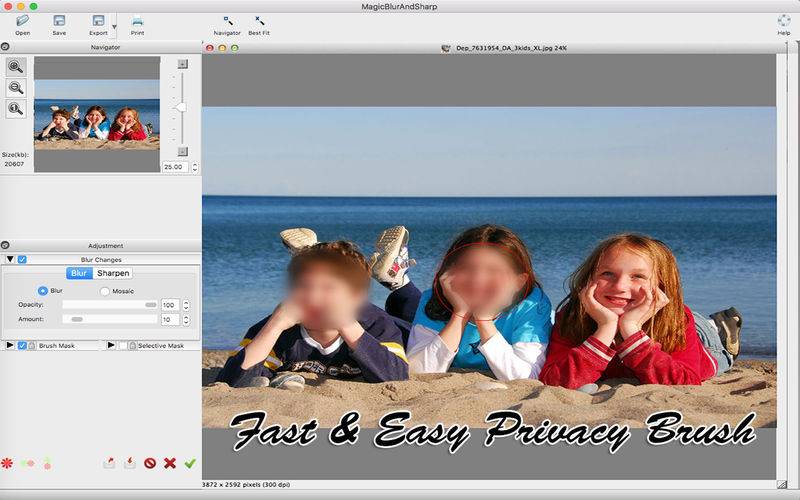The width and height of the screenshot is (800, 500).
Task: Click the document window yellow minimize button
Action: (222, 48)
